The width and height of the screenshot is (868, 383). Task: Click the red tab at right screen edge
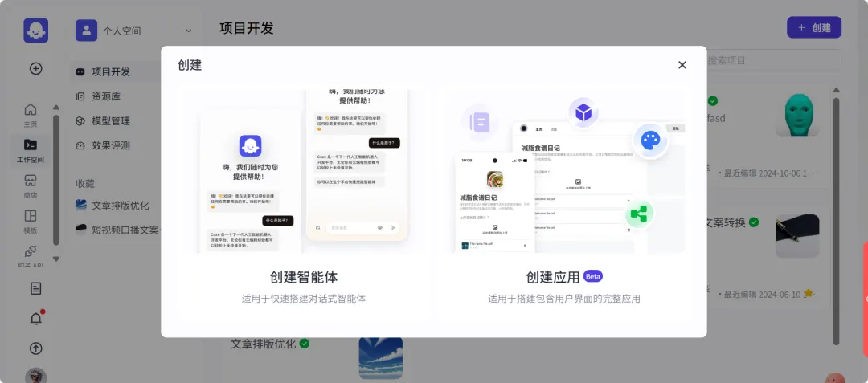(x=866, y=299)
